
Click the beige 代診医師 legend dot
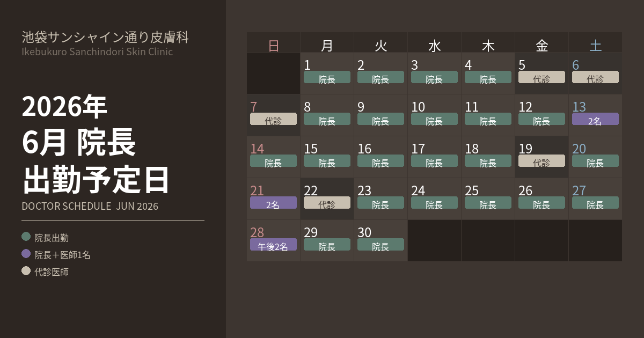click(26, 271)
